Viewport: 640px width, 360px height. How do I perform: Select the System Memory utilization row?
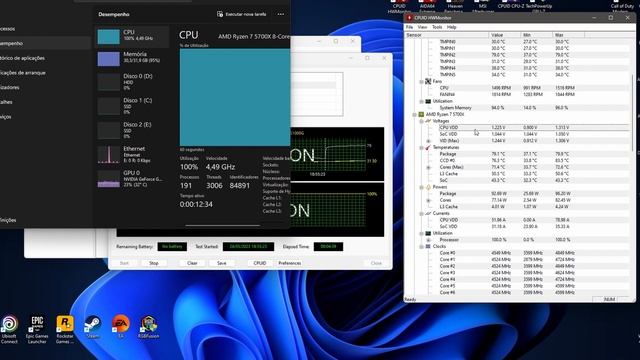533,108
